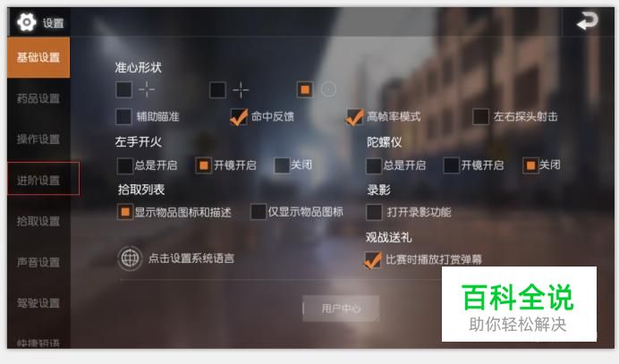This screenshot has height=364, width=619.
Task: Uncheck 比赛时播放打赏弹幕
Action: pos(373,259)
